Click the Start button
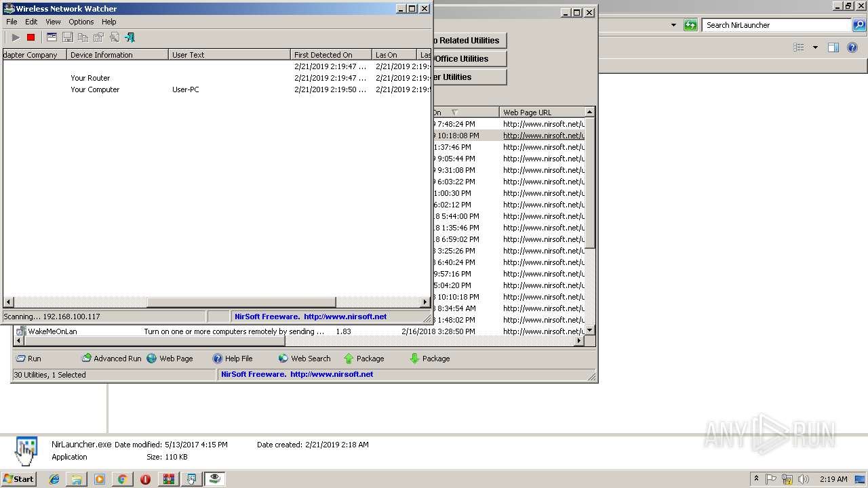The image size is (868, 488). pyautogui.click(x=18, y=479)
